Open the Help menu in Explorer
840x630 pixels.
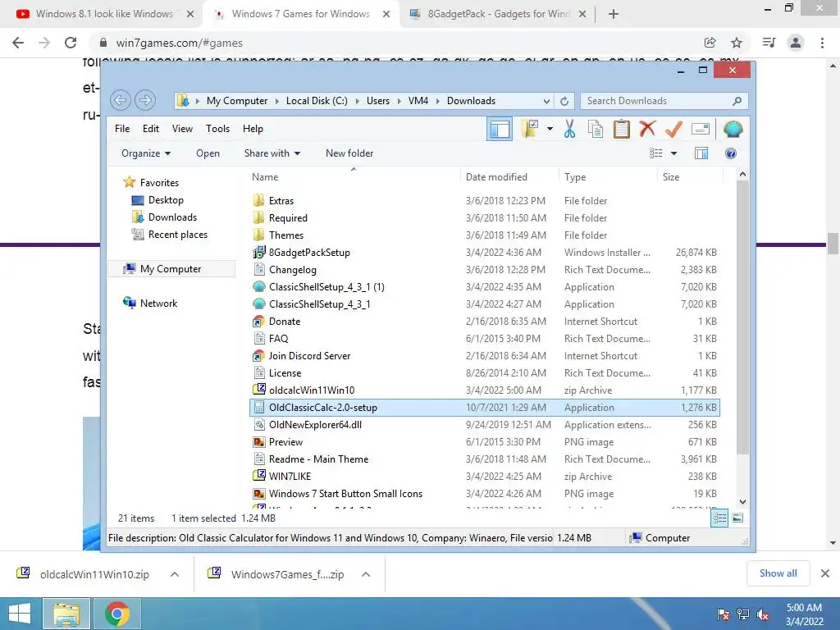253,129
